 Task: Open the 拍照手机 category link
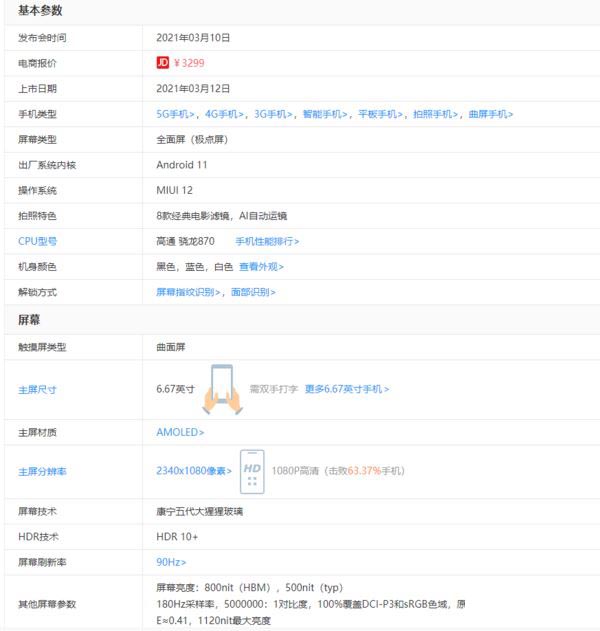point(436,114)
